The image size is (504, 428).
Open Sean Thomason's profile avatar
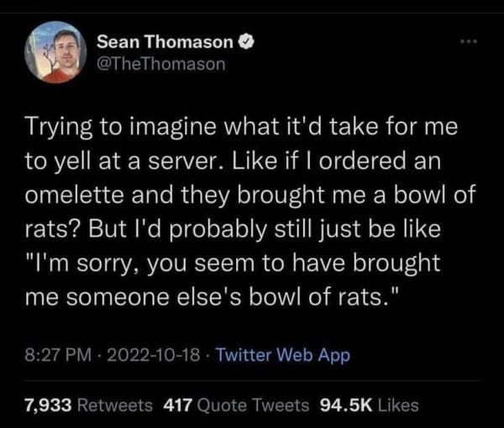[x=55, y=52]
